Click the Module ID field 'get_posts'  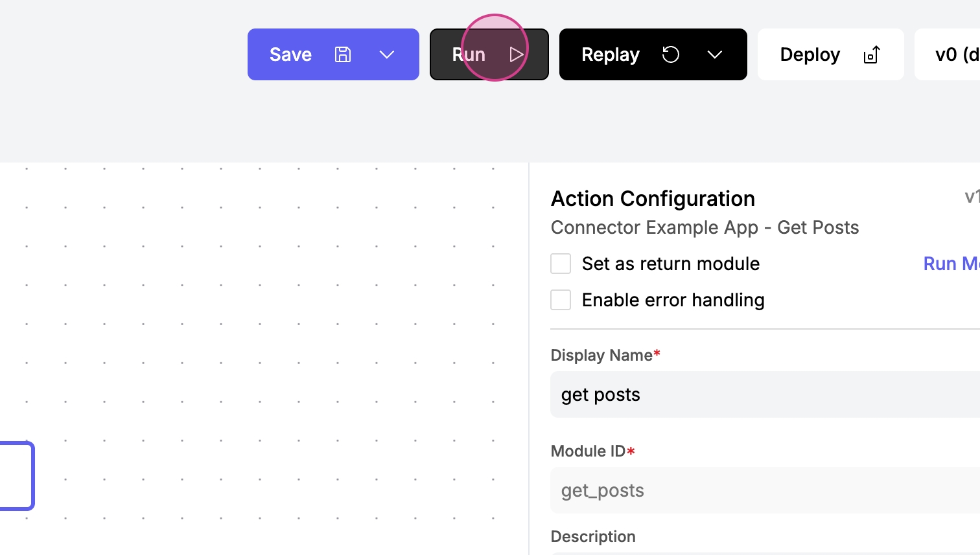point(765,490)
